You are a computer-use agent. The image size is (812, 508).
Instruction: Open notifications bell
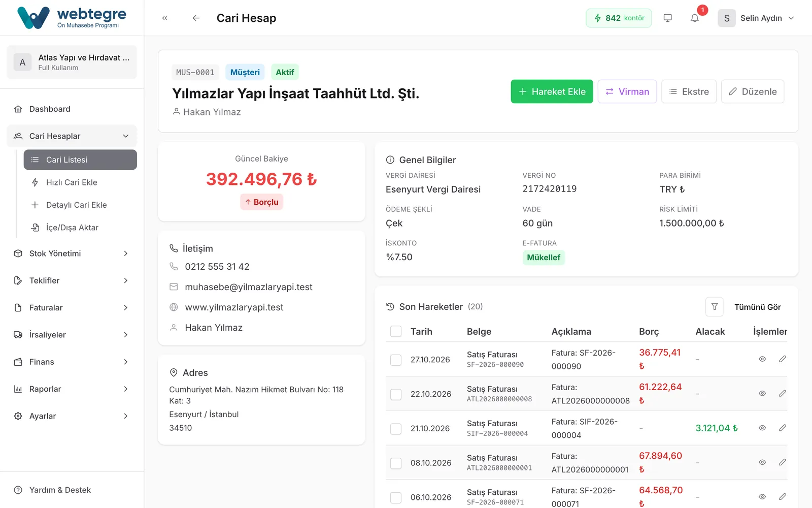695,18
